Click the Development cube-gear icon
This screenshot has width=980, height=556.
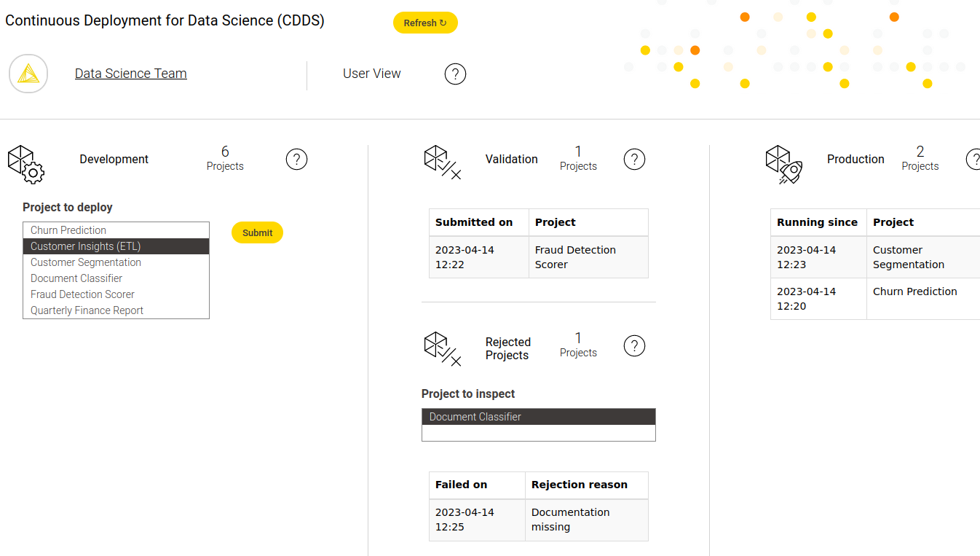click(x=26, y=163)
